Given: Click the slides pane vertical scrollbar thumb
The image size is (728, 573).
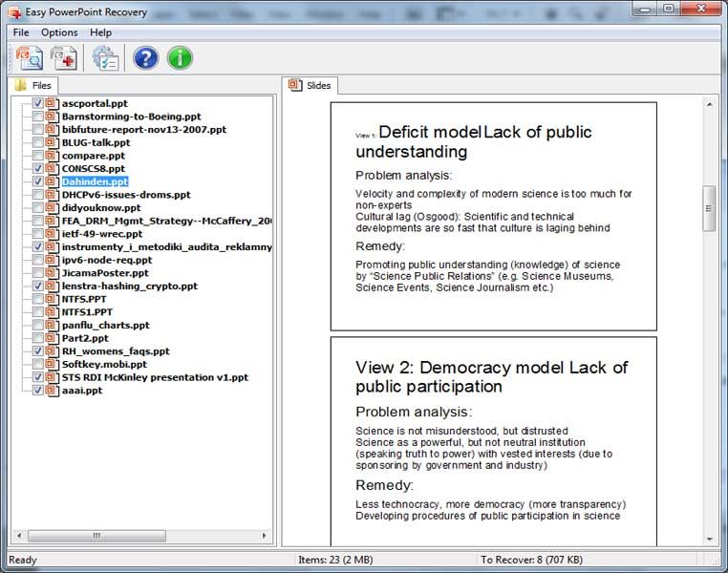Looking at the screenshot, I should tap(709, 208).
